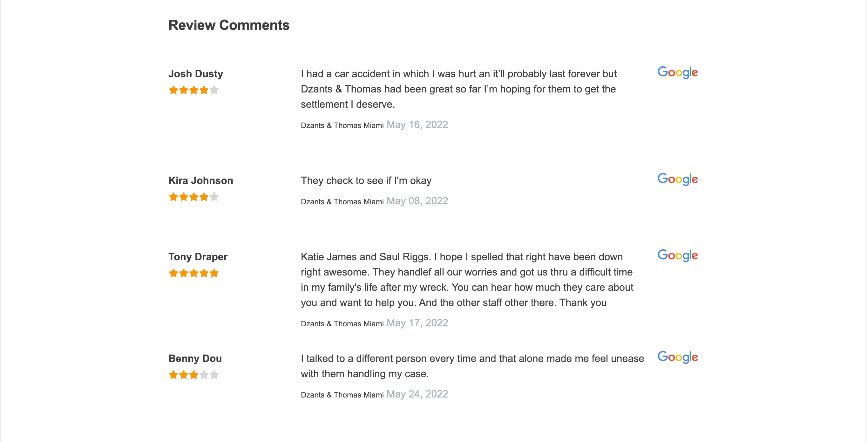Viewport: 868px width, 442px height.
Task: Select the Tony Draper reviewer name
Action: [x=198, y=257]
